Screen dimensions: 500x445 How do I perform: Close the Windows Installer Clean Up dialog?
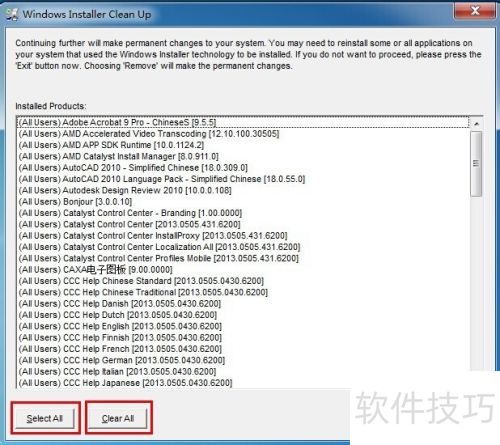(x=474, y=10)
